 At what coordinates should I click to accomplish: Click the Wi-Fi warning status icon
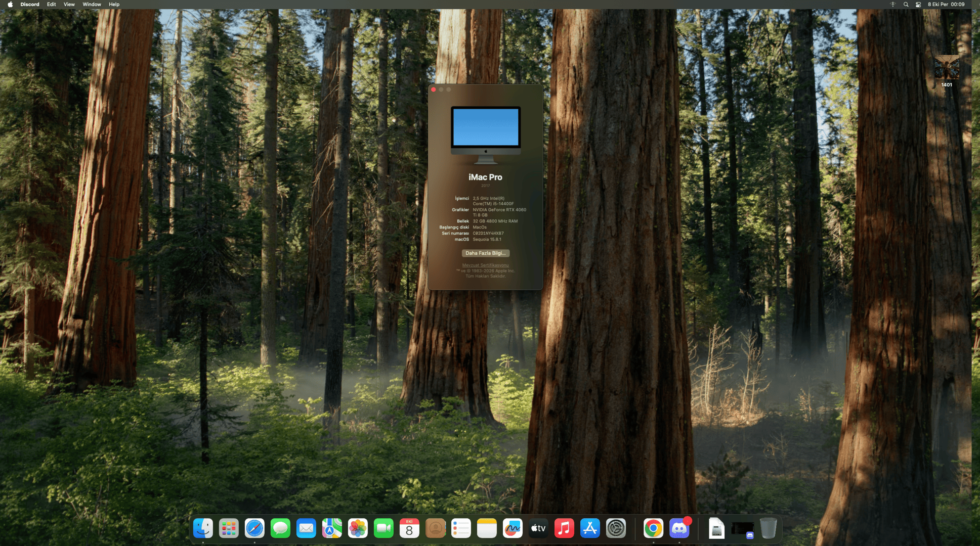pos(893,5)
